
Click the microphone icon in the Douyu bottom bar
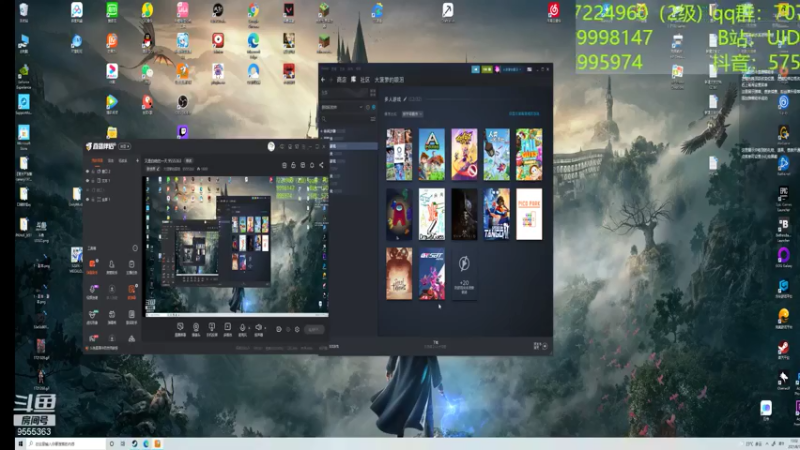(x=242, y=328)
